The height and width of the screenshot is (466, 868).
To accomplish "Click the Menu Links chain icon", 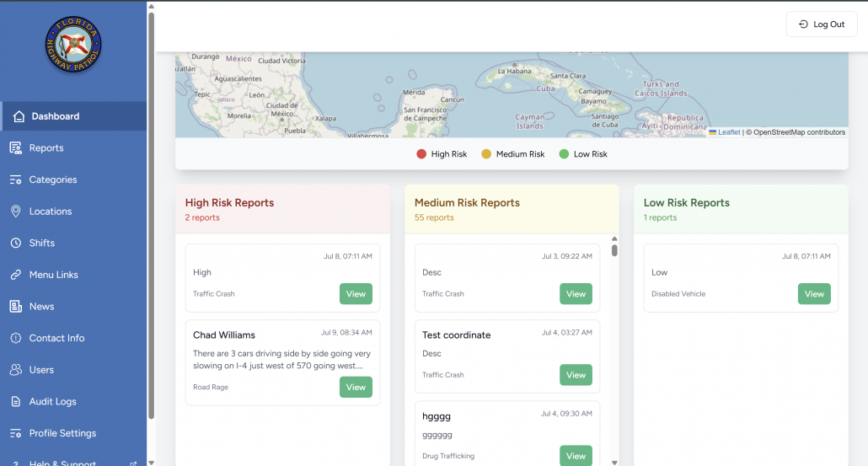I will [x=15, y=275].
